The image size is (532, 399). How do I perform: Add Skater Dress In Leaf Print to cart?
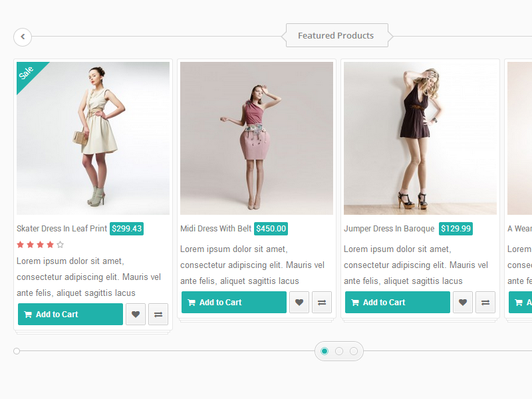[x=70, y=314]
